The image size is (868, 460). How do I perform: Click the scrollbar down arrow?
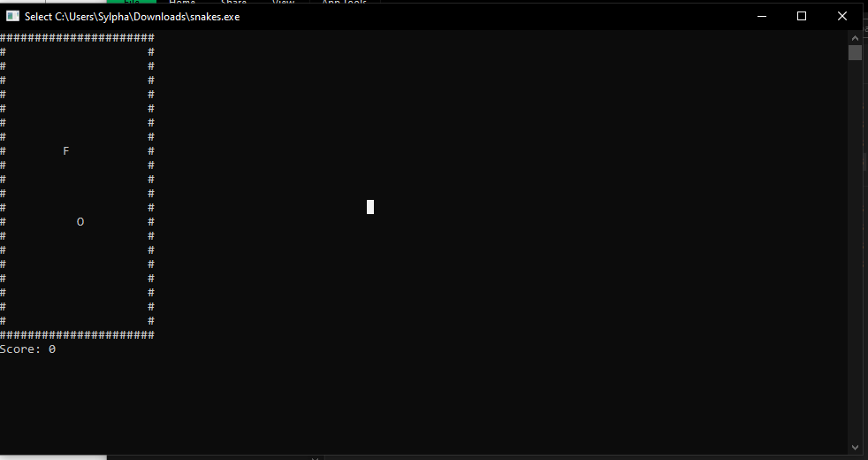855,448
